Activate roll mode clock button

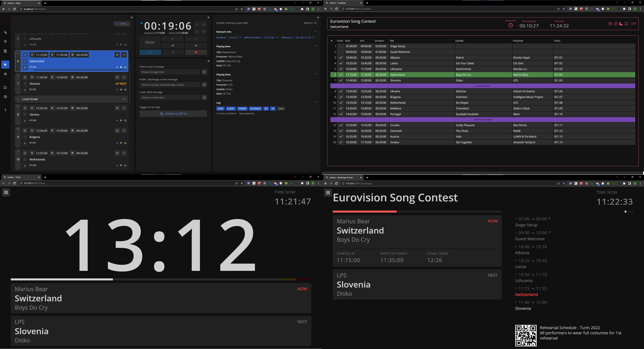[x=150, y=52]
